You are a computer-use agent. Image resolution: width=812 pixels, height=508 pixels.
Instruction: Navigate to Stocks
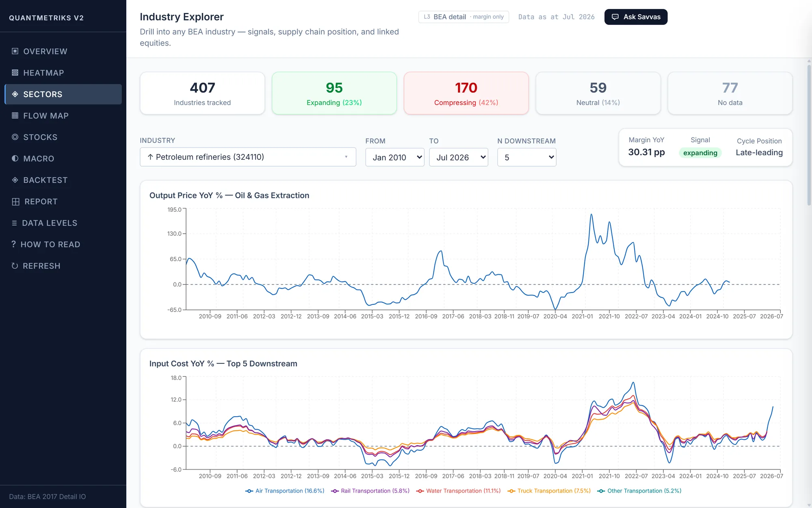pos(63,137)
